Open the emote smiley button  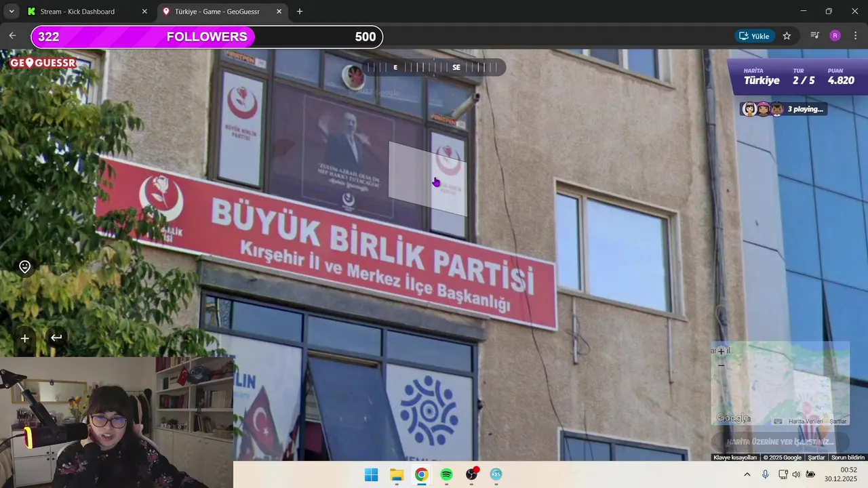click(25, 267)
